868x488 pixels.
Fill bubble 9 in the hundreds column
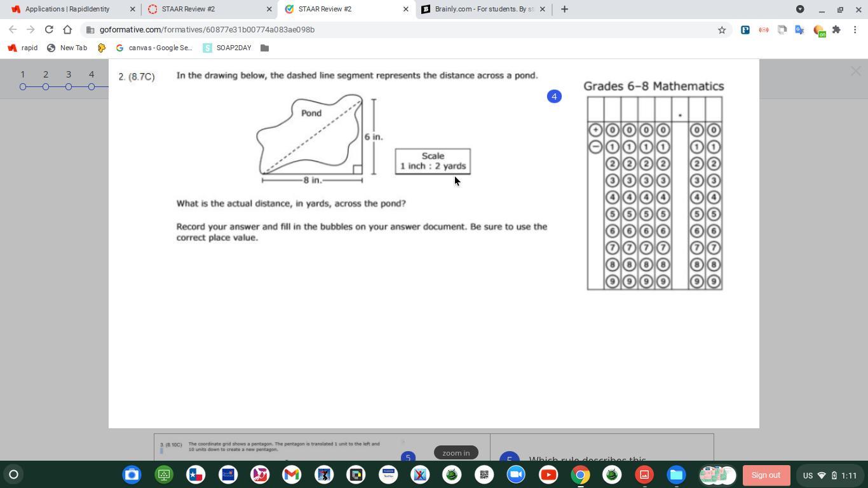click(630, 281)
